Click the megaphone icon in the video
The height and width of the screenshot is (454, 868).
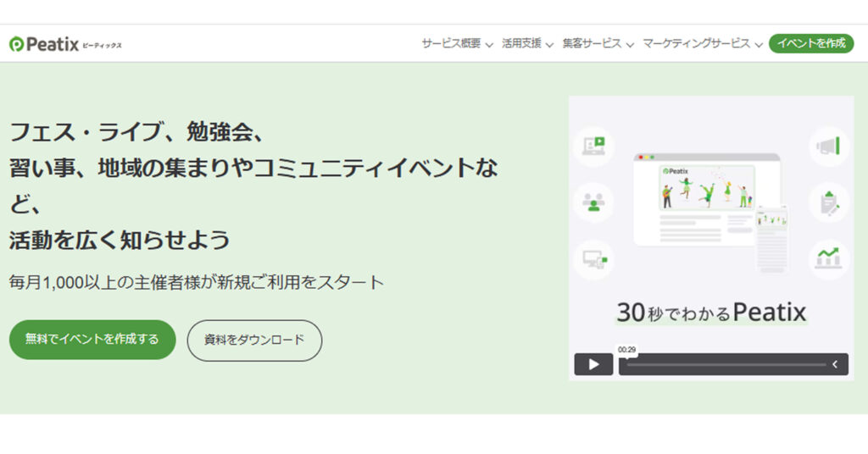tap(828, 147)
